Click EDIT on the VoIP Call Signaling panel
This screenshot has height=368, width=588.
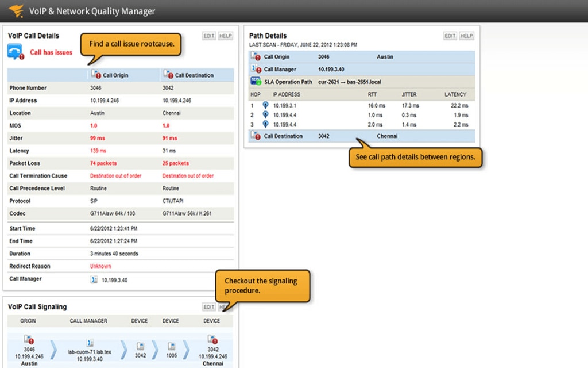[x=208, y=306]
